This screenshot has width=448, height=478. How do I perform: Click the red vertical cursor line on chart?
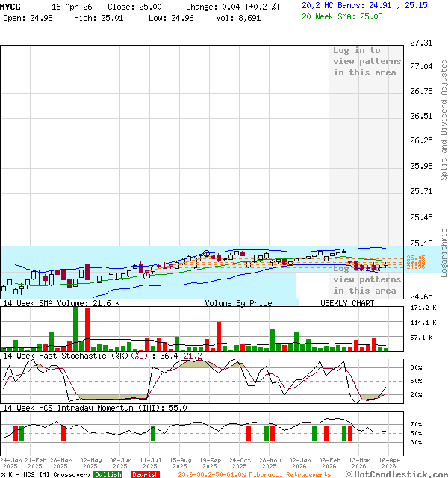(x=69, y=149)
